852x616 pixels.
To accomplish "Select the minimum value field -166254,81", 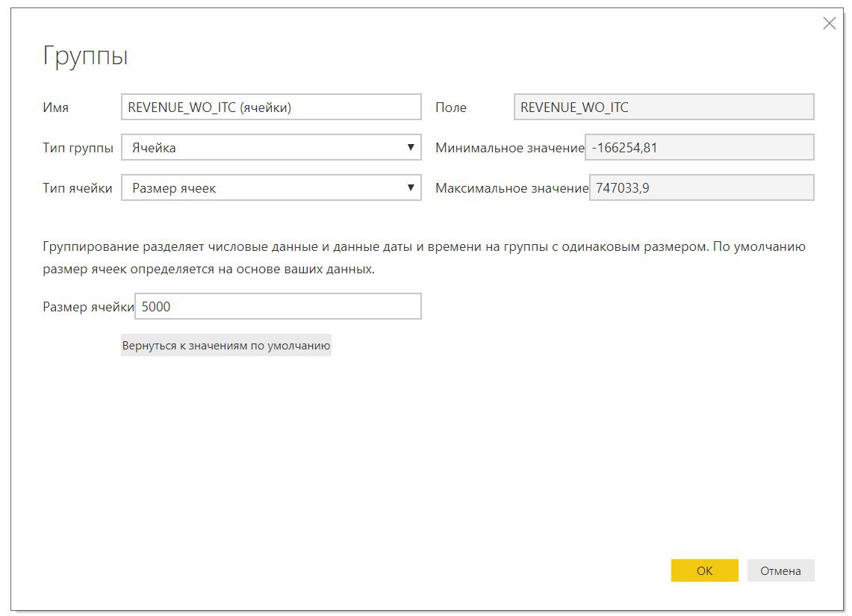I will tap(699, 148).
